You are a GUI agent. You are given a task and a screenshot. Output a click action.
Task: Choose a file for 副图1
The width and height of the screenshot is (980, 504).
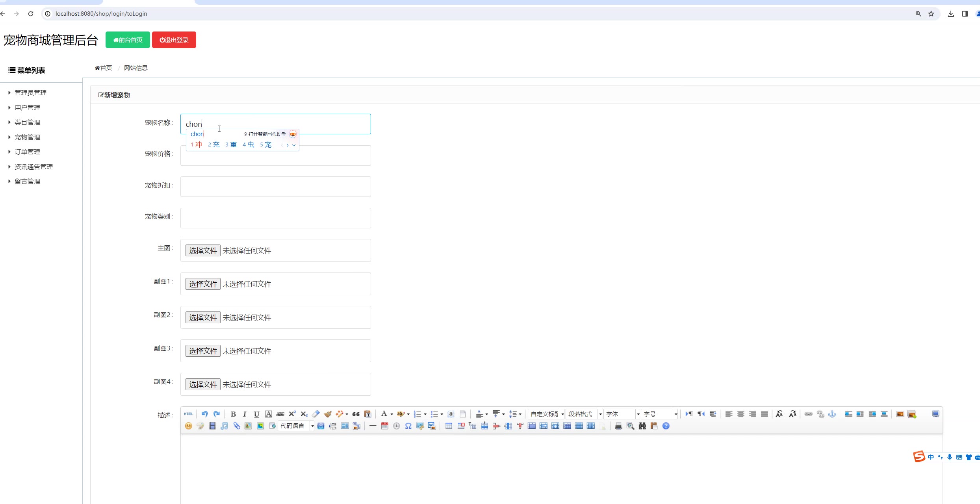click(203, 284)
